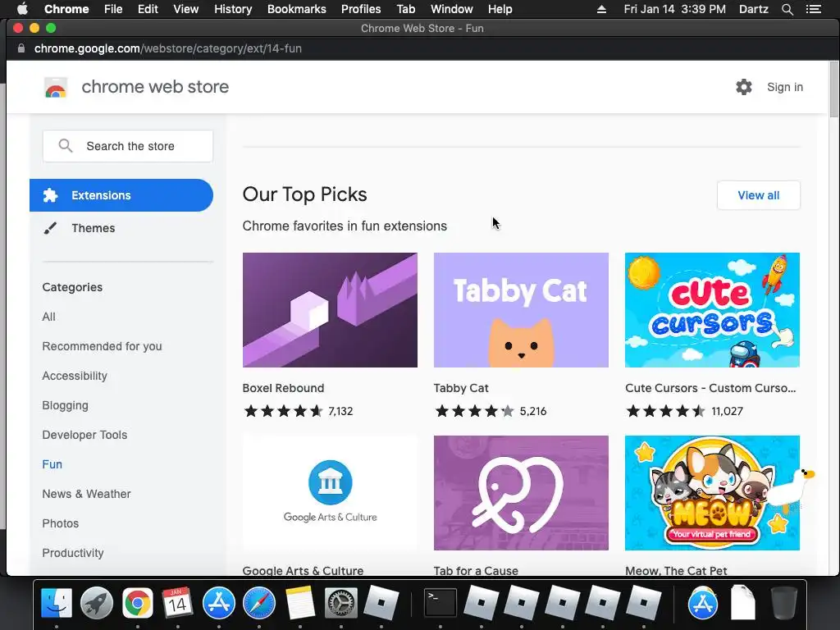Click the date and time in the menu bar
The height and width of the screenshot is (630, 840).
click(x=675, y=9)
